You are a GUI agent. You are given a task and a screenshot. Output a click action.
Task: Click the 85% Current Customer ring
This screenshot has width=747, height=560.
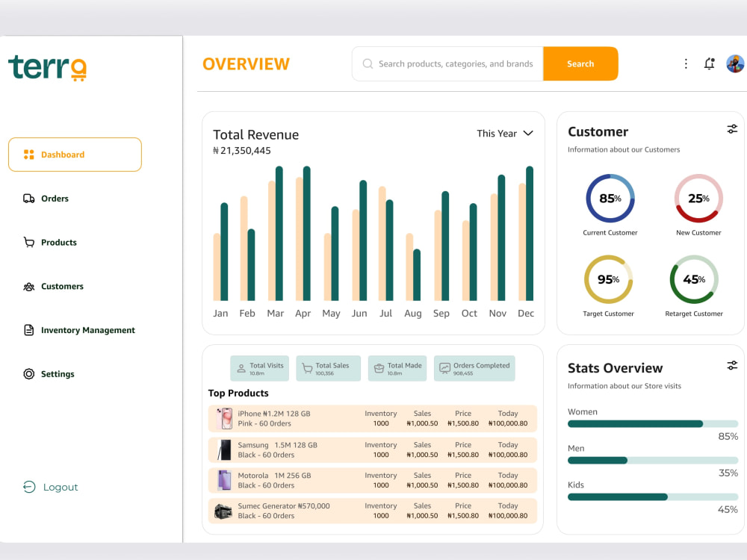coord(610,198)
